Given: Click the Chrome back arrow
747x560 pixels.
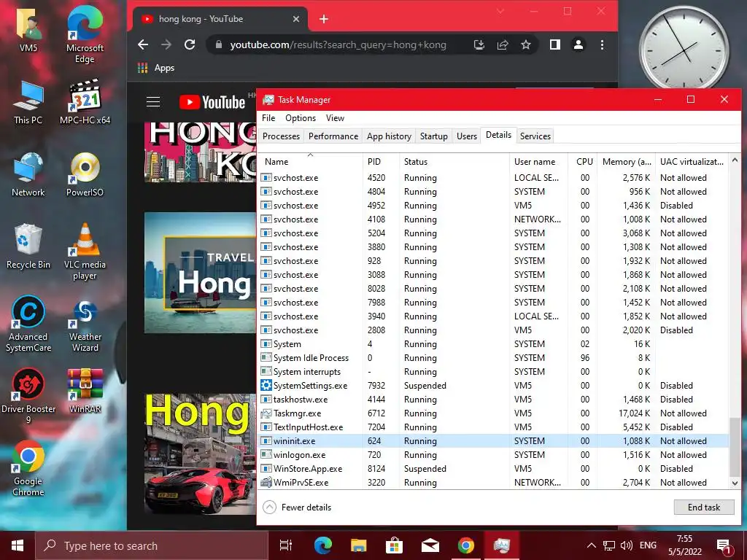Looking at the screenshot, I should click(x=143, y=44).
